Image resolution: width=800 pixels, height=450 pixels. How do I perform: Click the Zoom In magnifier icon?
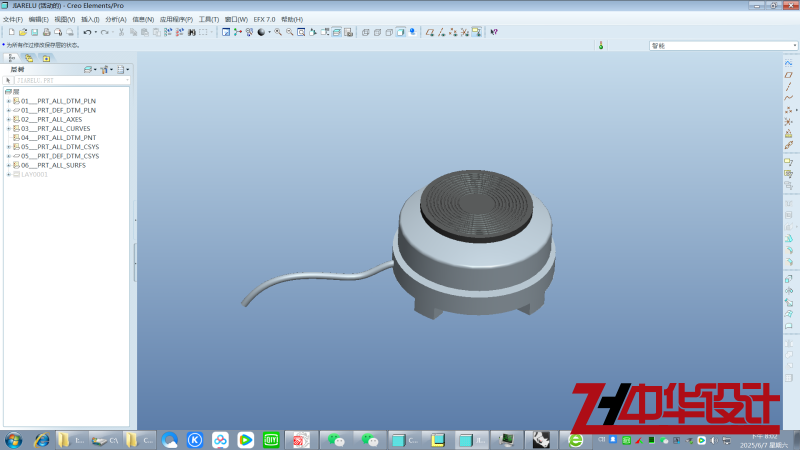(278, 32)
